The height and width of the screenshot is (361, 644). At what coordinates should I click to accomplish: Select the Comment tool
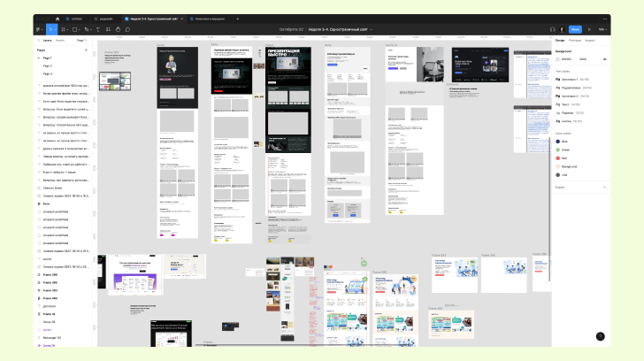pyautogui.click(x=127, y=29)
